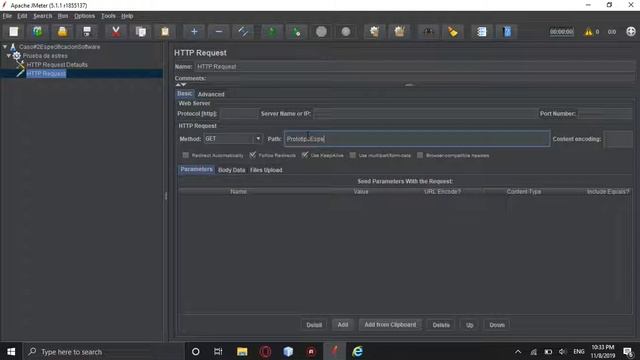This screenshot has width=640, height=360.
Task: Open Windows Start menu
Action: pos(11,351)
